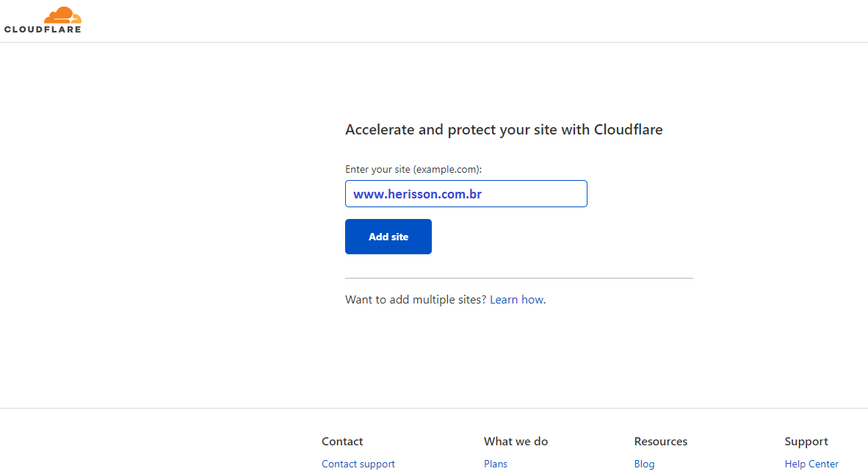Click the What we do footer heading
The height and width of the screenshot is (474, 868).
[x=516, y=442]
